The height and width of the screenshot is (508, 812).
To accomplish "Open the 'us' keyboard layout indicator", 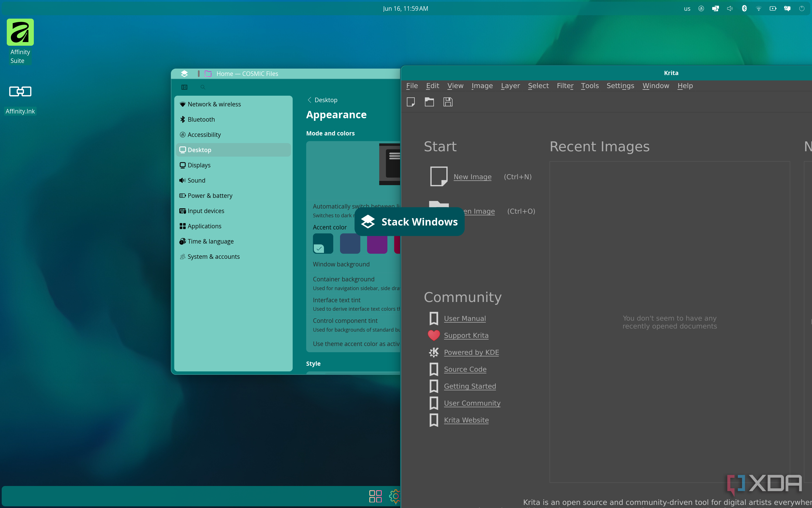I will (x=687, y=9).
